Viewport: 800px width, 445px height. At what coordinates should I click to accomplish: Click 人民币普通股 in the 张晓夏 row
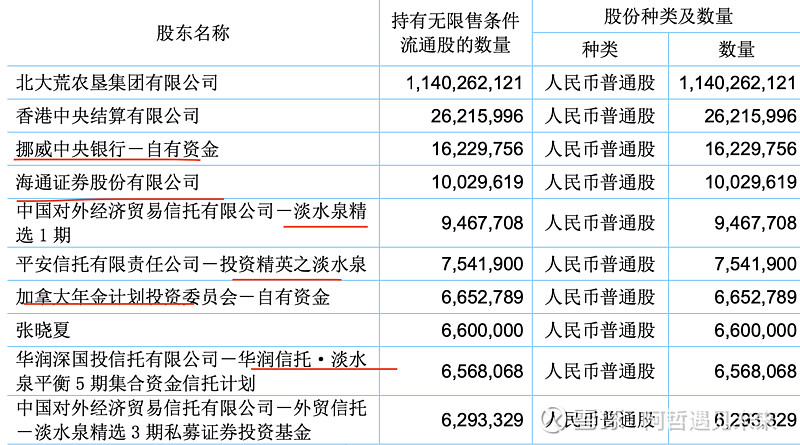click(x=600, y=330)
